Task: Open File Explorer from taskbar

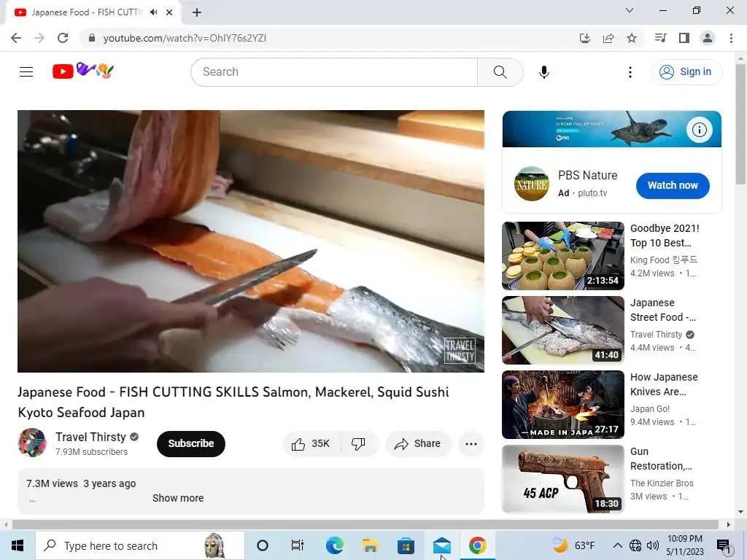Action: [370, 545]
